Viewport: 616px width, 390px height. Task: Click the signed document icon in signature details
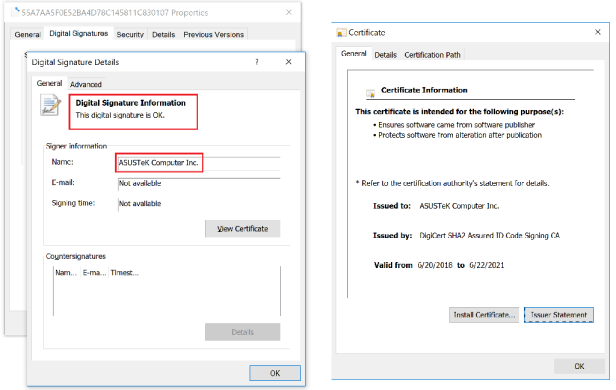(51, 105)
